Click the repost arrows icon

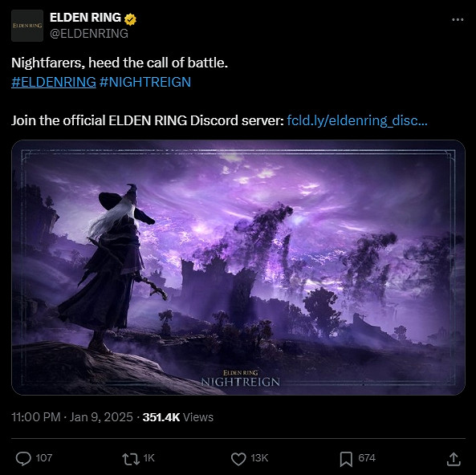tap(131, 459)
